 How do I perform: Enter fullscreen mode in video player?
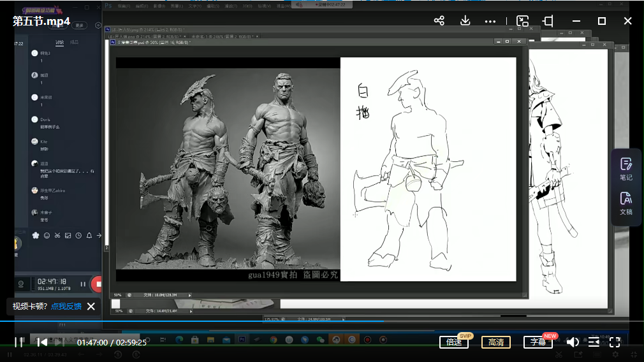[615, 342]
